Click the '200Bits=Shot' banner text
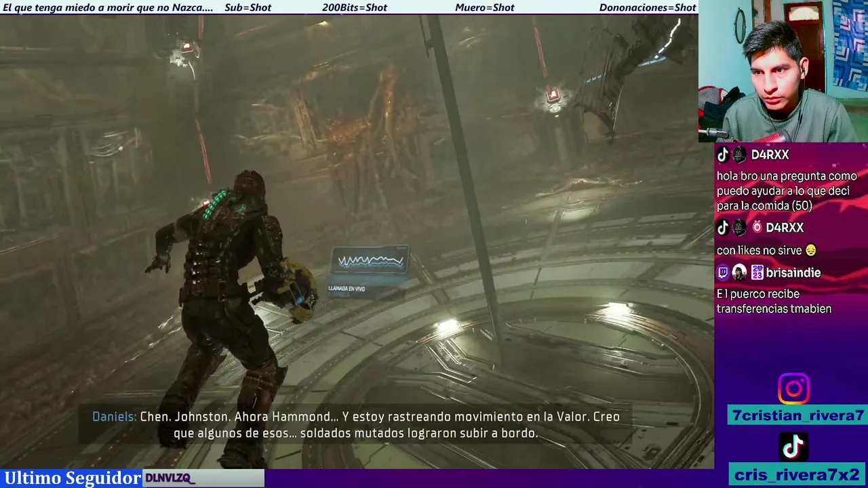The height and width of the screenshot is (488, 868). point(355,7)
